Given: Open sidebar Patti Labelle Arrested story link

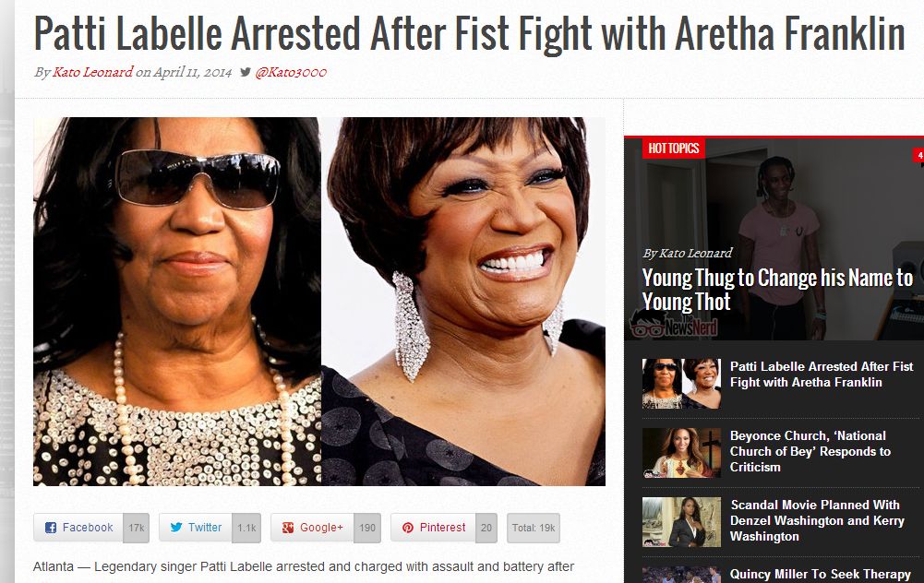Looking at the screenshot, I should 822,375.
